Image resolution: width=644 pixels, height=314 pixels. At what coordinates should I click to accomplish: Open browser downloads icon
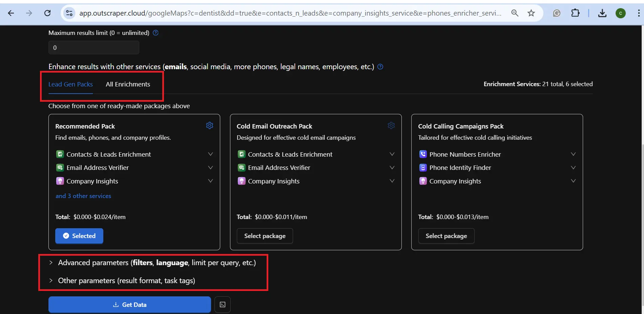pos(602,13)
